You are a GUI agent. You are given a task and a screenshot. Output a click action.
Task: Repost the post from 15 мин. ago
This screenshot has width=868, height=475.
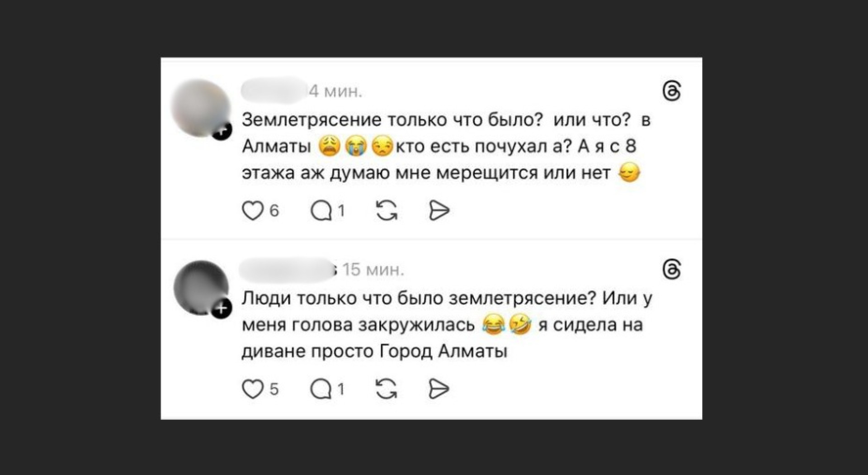[387, 389]
